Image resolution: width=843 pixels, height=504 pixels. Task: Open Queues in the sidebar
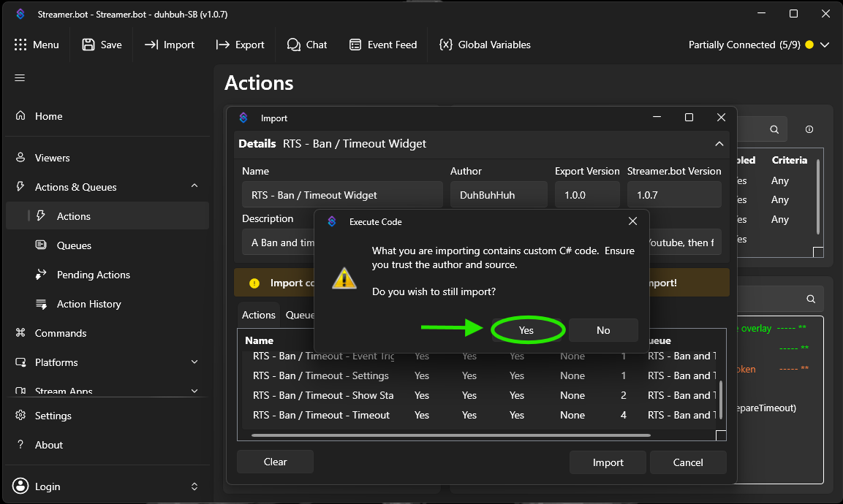pos(107,245)
